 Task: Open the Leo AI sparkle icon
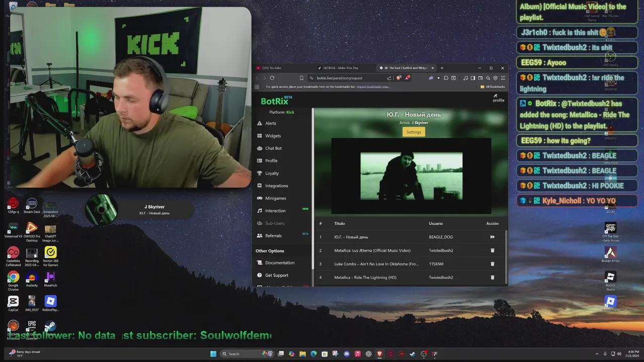488,78
